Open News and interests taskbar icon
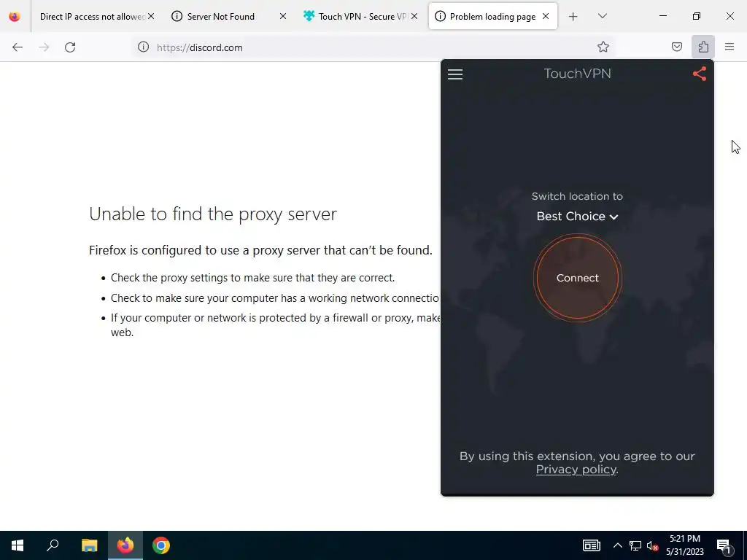This screenshot has height=560, width=747. (x=591, y=545)
